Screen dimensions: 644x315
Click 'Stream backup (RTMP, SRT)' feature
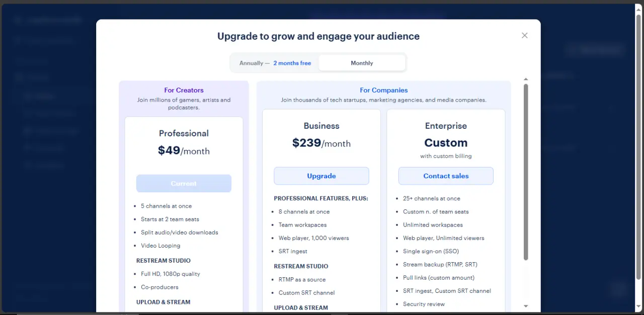(440, 264)
